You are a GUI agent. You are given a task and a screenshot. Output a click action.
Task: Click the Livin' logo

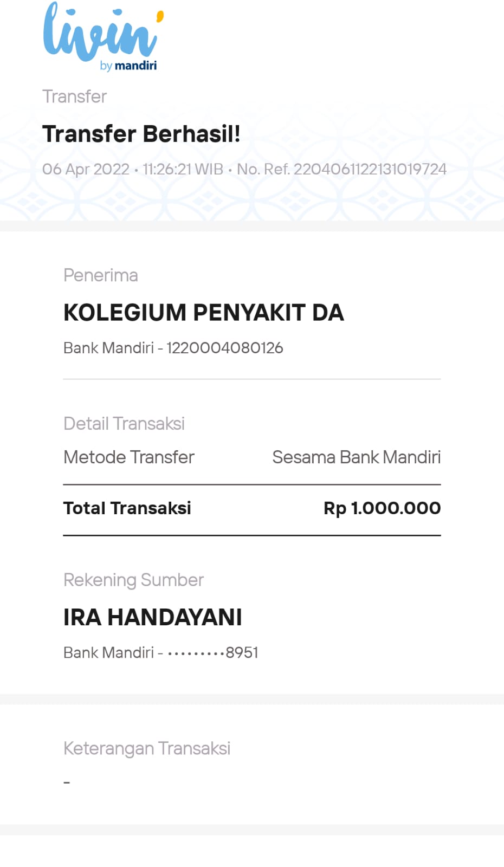tap(102, 31)
